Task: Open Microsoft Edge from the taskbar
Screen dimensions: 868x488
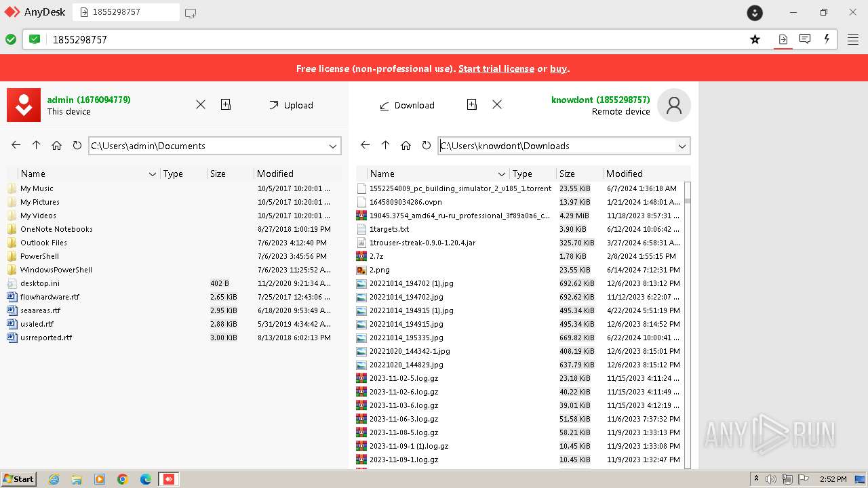Action: point(146,479)
